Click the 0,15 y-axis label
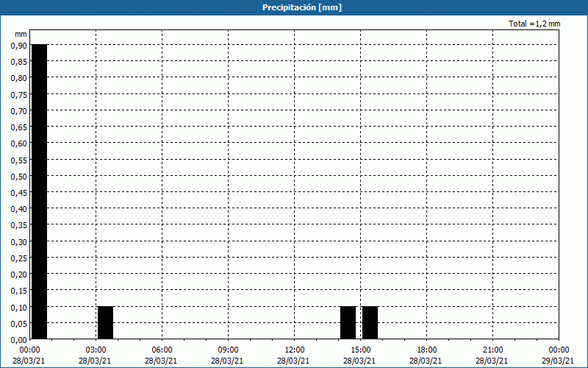 pos(19,291)
